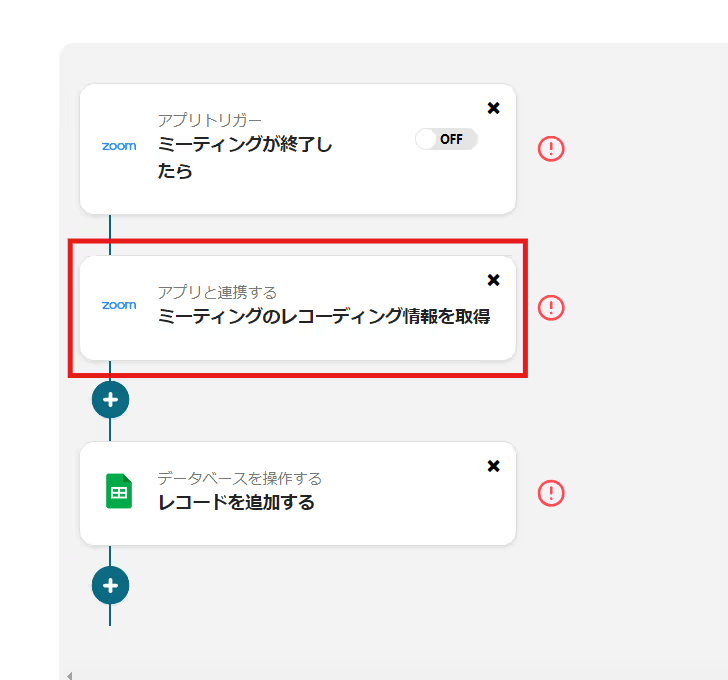Click the Zoom logo in the recording info card
This screenshot has width=728, height=680.
119,305
